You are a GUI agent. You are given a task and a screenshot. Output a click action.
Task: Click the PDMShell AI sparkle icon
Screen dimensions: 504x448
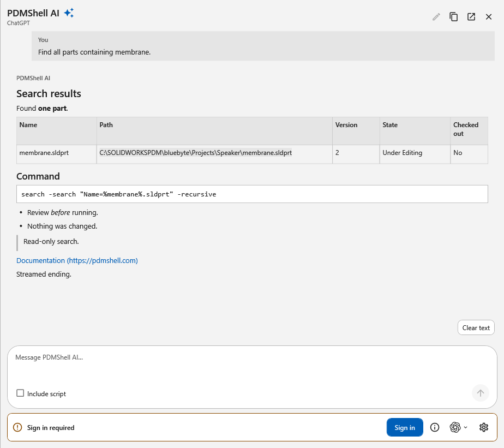pyautogui.click(x=69, y=13)
